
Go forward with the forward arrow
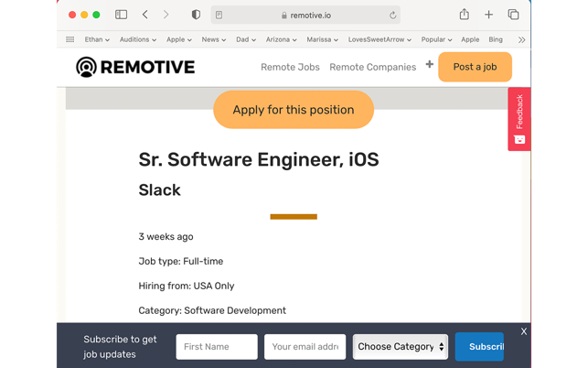click(x=166, y=15)
